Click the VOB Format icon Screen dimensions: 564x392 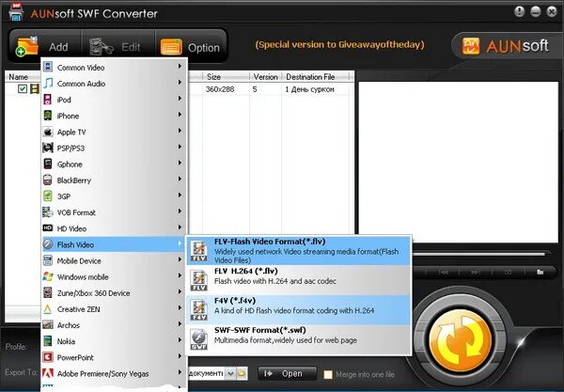(x=48, y=212)
